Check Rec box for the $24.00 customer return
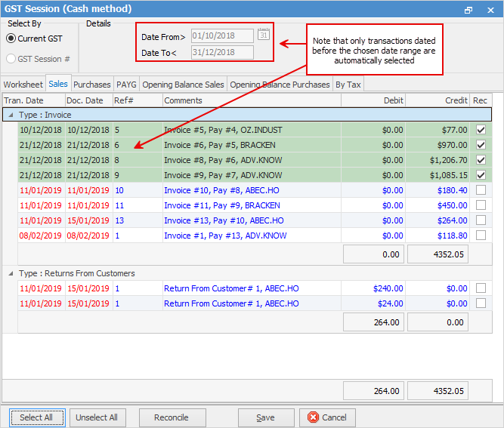Screen dimensions: 504x428 [481, 303]
